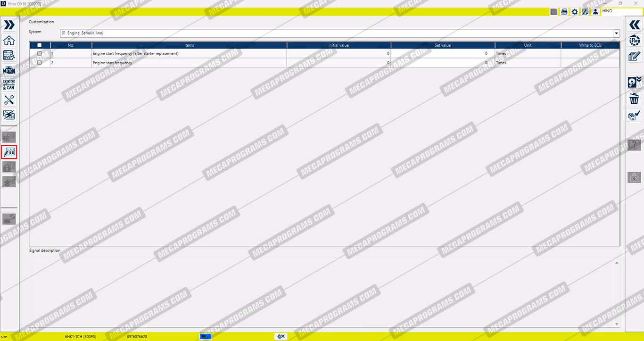Select the wrench and screwdriver tools icon
Viewport: 644px width, 341px height.
(9, 100)
